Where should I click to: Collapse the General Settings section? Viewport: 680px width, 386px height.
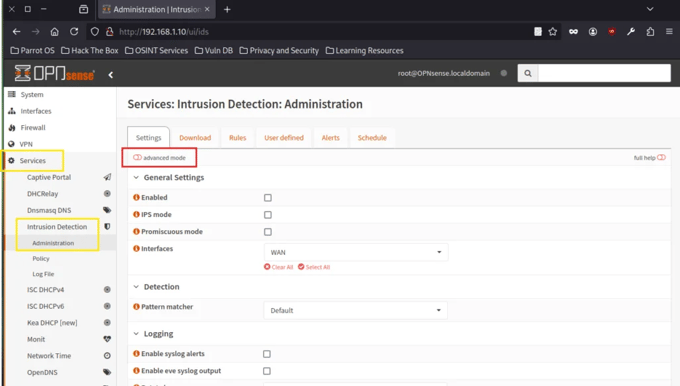[136, 177]
